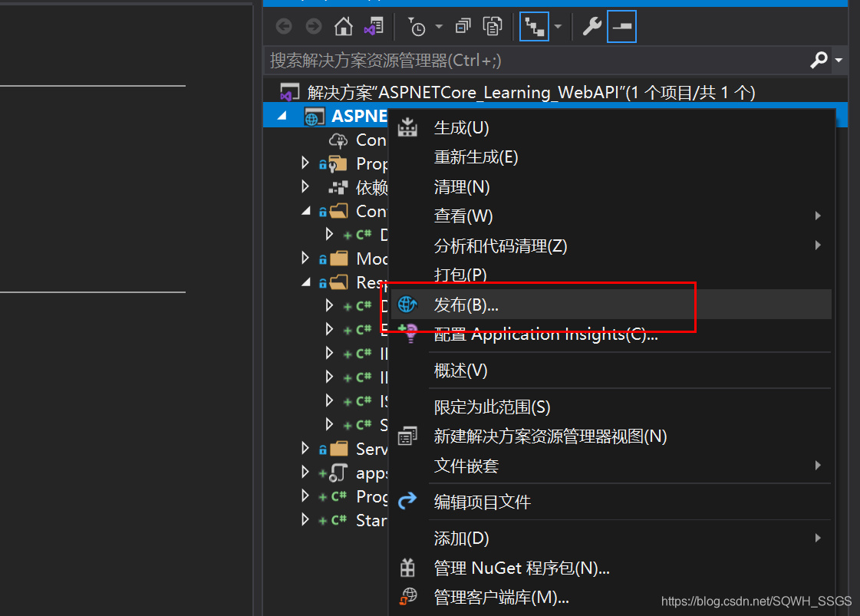Select the Serv folder icon

(338, 448)
